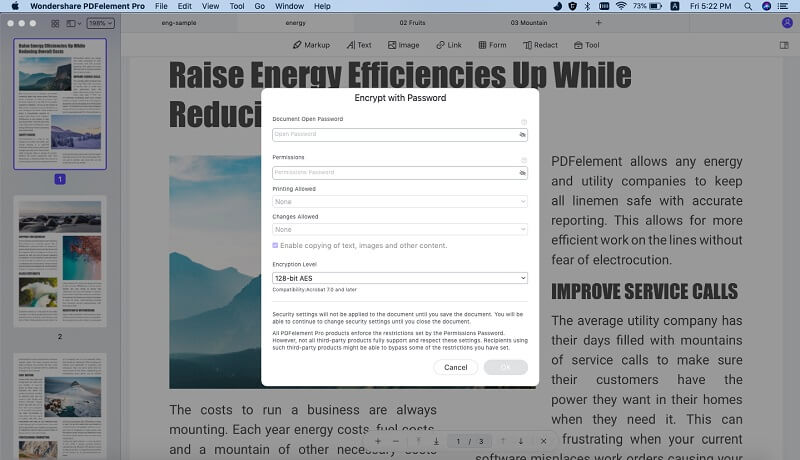Click the battery status indicator
Image resolution: width=800 pixels, height=460 pixels.
[648, 6]
